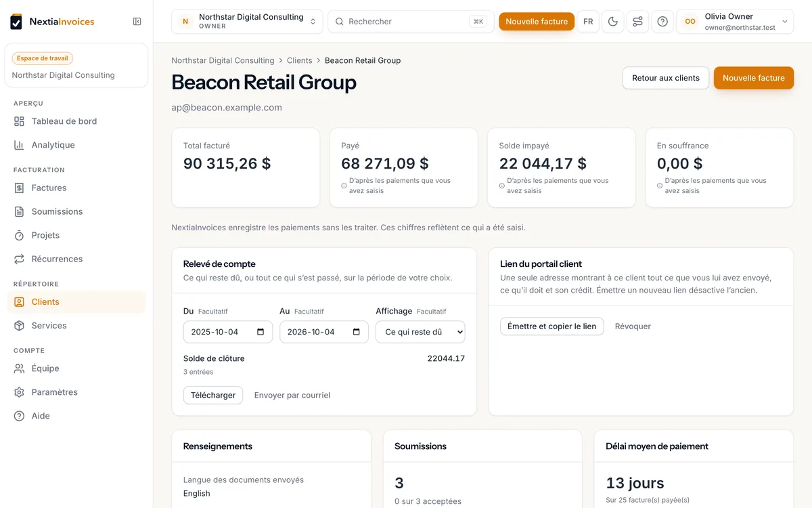This screenshot has width=812, height=508.
Task: Click the closing balance 22044.17
Action: [446, 358]
